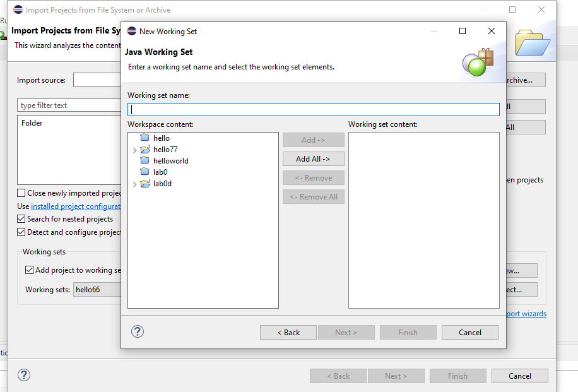Click the hello77 Java project icon
The width and height of the screenshot is (578, 392).
click(145, 149)
